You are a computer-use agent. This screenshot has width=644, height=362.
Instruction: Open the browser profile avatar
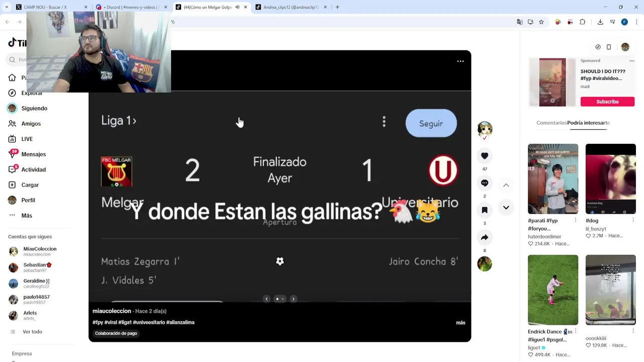[x=624, y=22]
